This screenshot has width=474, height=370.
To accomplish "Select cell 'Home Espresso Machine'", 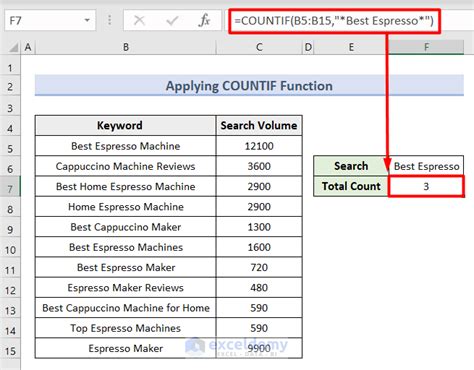I will coord(125,207).
